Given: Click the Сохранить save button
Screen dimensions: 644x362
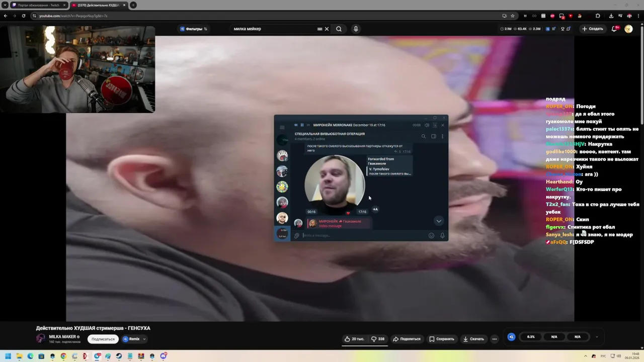Looking at the screenshot, I should click(x=442, y=339).
